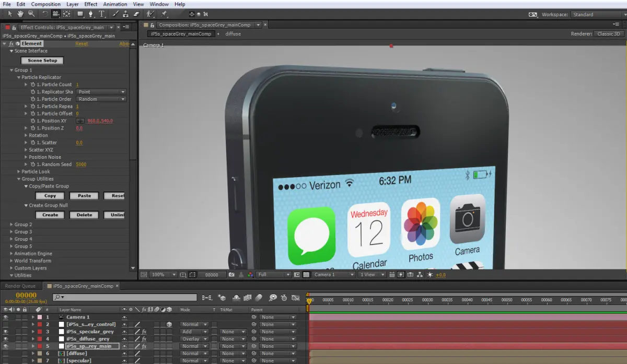627x364 pixels.
Task: Open the Effect menu
Action: click(91, 4)
